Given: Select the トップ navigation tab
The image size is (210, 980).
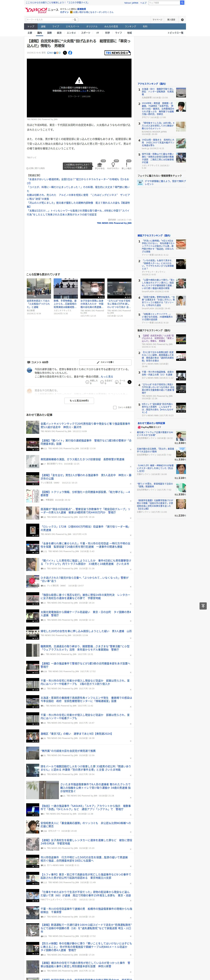Looking at the screenshot, I should 31,27.
